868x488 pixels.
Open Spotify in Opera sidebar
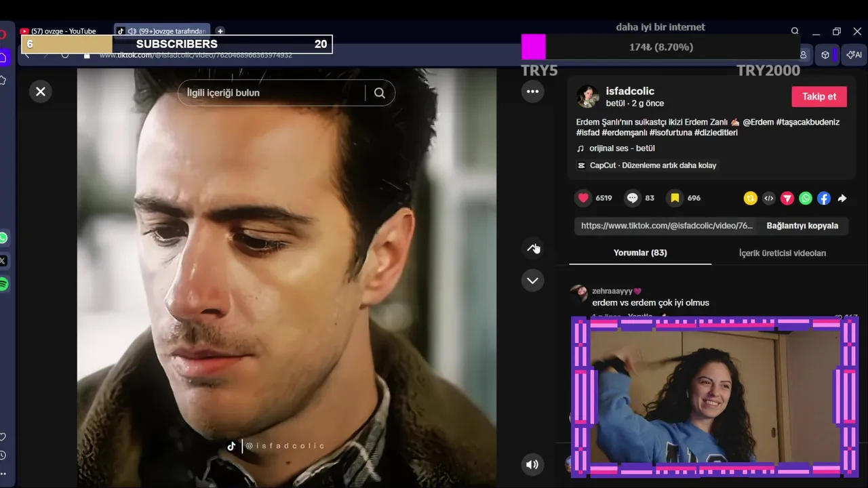(x=3, y=285)
